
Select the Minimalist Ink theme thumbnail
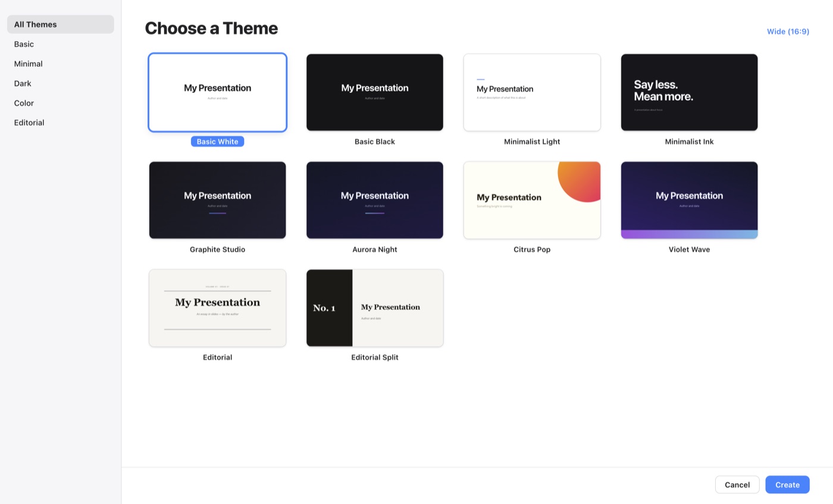coord(689,92)
